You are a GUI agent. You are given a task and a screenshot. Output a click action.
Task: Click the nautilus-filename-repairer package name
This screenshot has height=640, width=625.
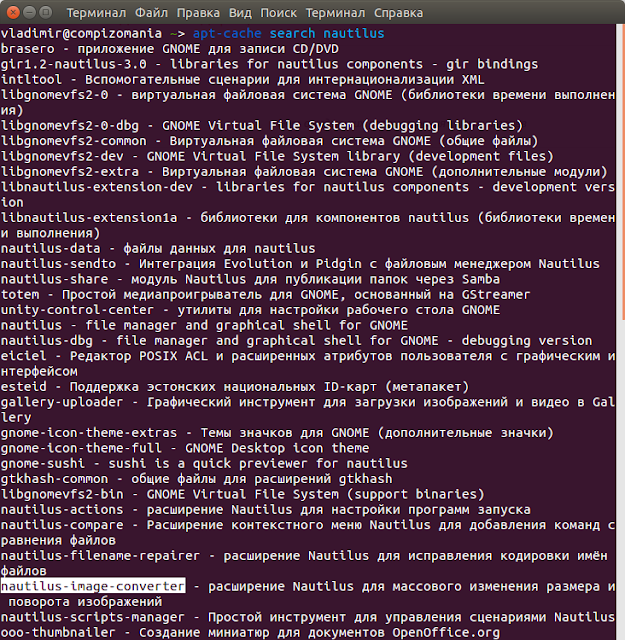[100, 556]
